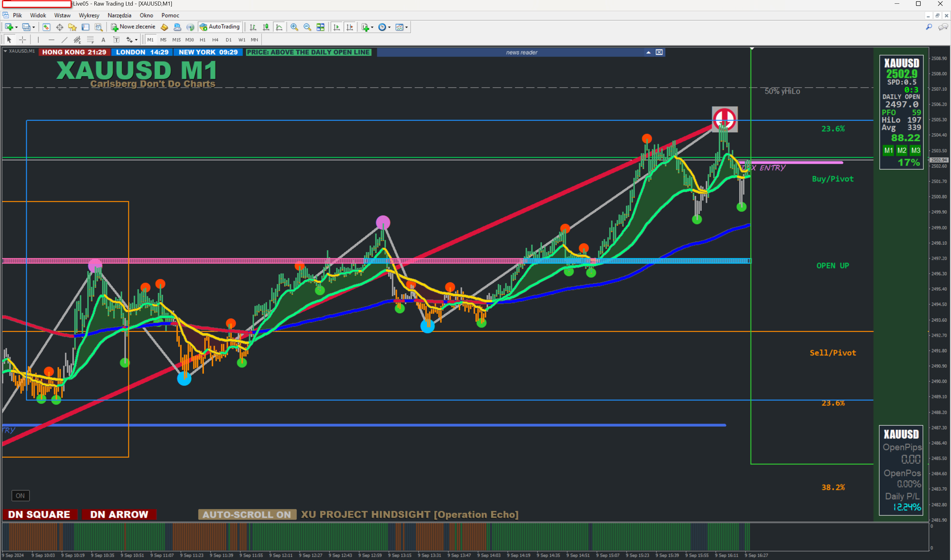Screen dimensions: 951x560
Task: Open the Wykresy menu
Action: point(89,15)
